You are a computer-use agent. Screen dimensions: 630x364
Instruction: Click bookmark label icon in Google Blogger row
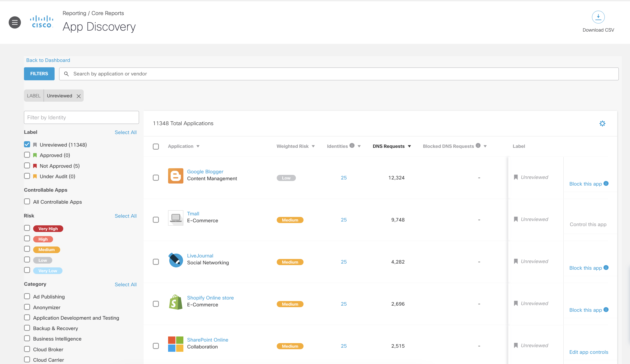coord(516,177)
